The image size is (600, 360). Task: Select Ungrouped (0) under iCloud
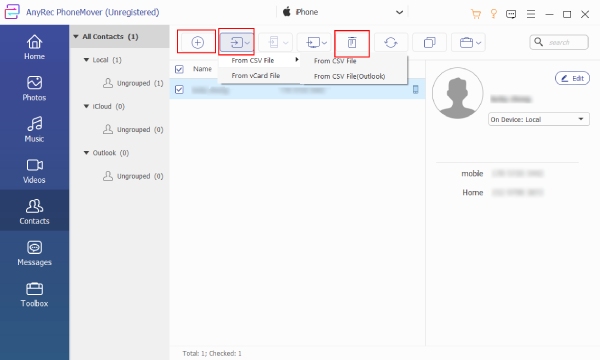pyautogui.click(x=133, y=129)
